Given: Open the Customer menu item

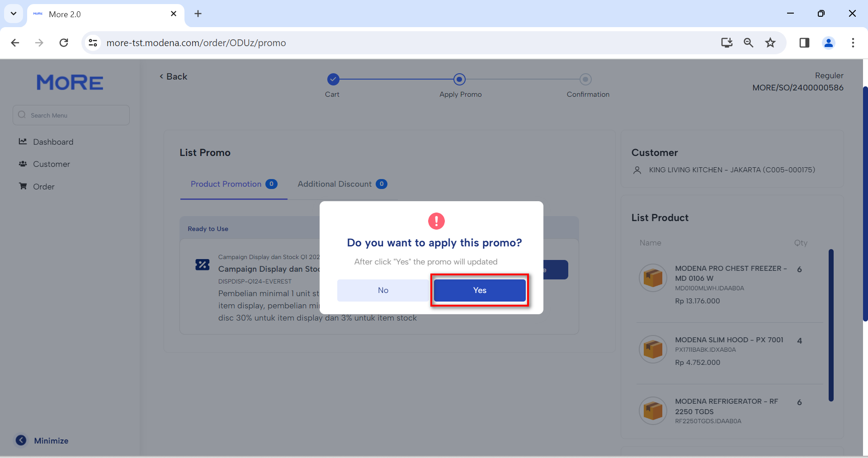Looking at the screenshot, I should click(51, 164).
